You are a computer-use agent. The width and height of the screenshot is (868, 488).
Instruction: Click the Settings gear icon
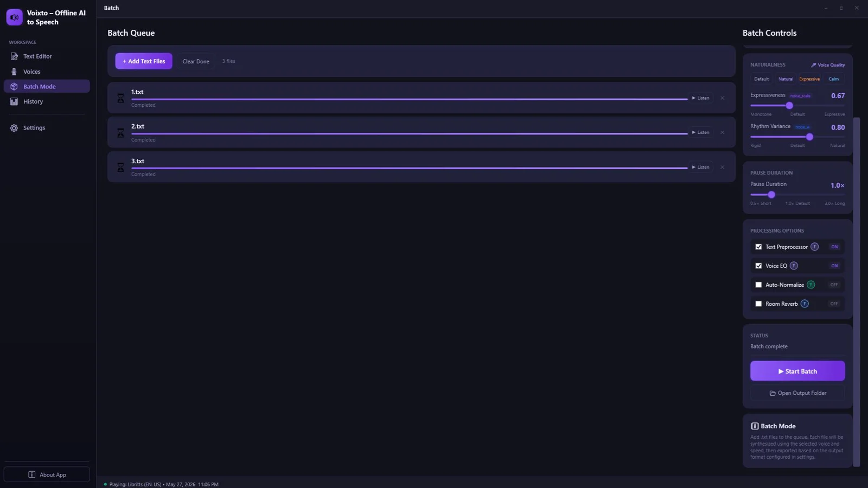(14, 128)
